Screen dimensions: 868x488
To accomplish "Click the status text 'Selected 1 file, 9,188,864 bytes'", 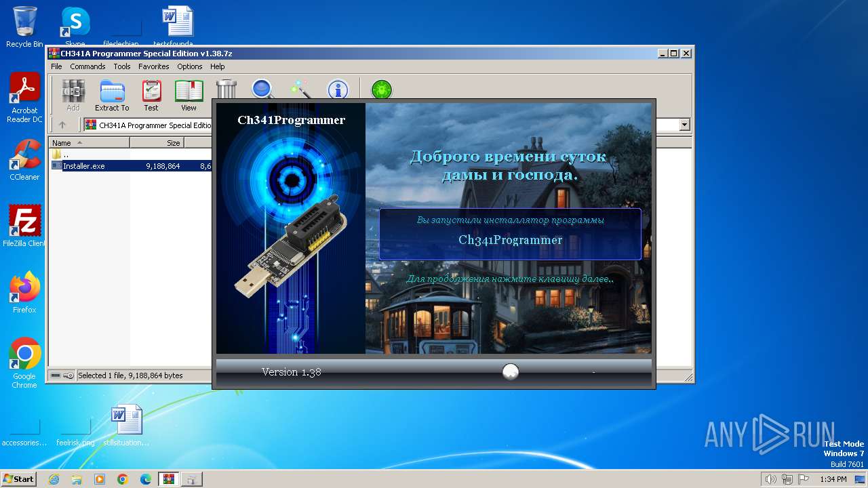I will [x=130, y=375].
